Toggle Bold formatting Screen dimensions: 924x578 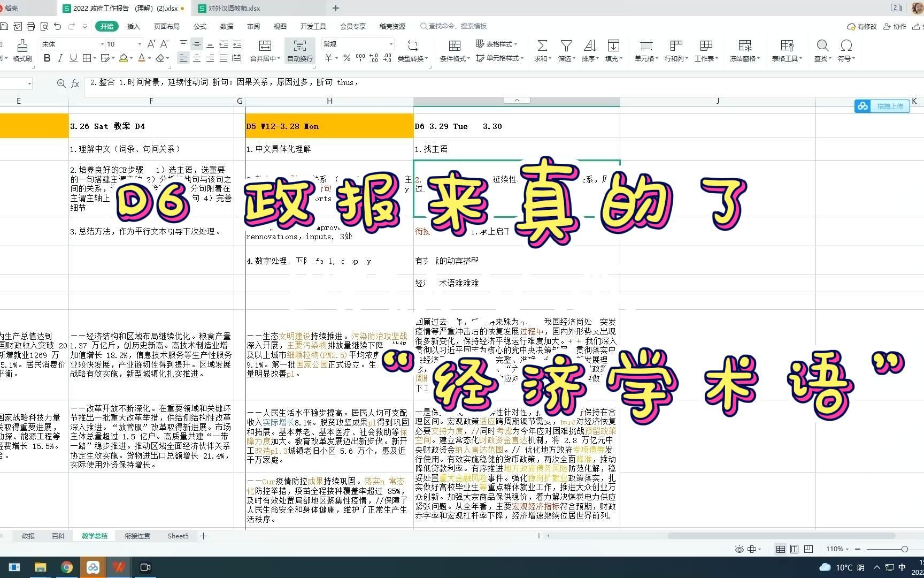coord(47,58)
